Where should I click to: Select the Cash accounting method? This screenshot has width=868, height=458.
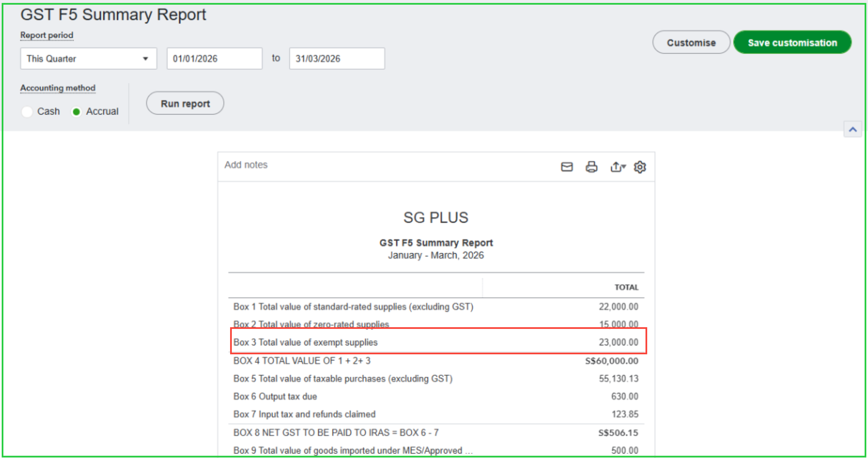[x=27, y=112]
